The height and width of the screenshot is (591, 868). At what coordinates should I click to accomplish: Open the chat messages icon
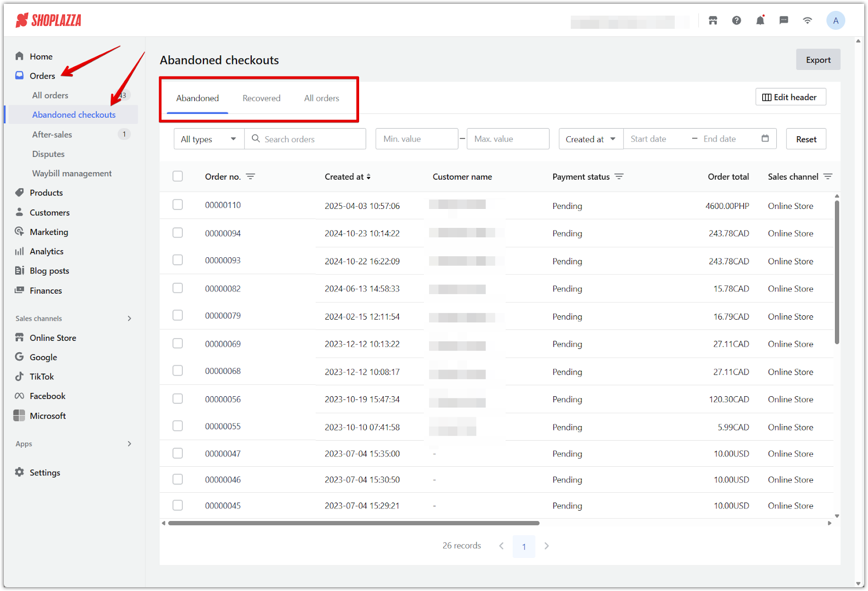coord(784,21)
